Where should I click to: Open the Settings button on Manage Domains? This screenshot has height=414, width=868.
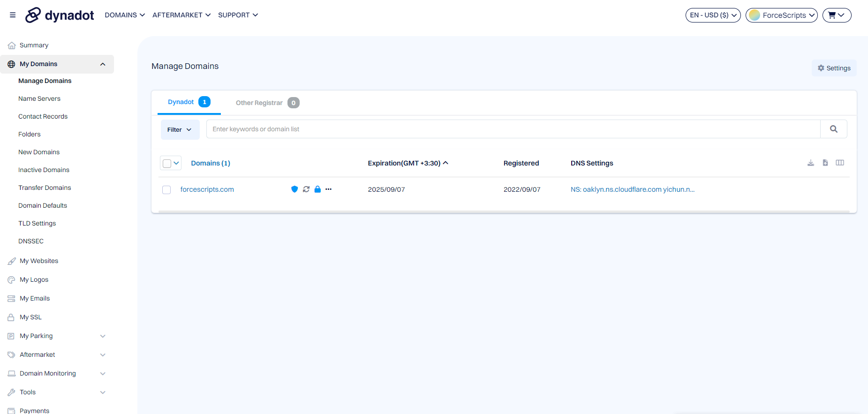point(834,68)
